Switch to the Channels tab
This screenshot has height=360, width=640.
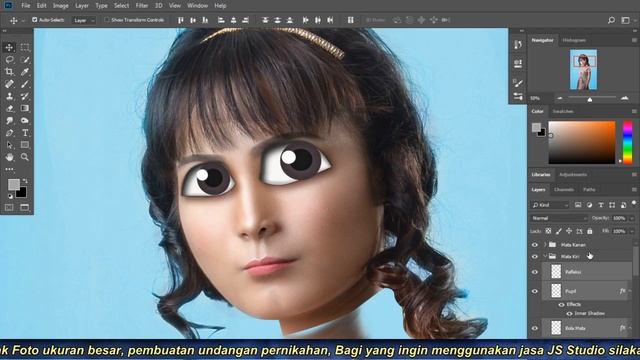click(564, 190)
